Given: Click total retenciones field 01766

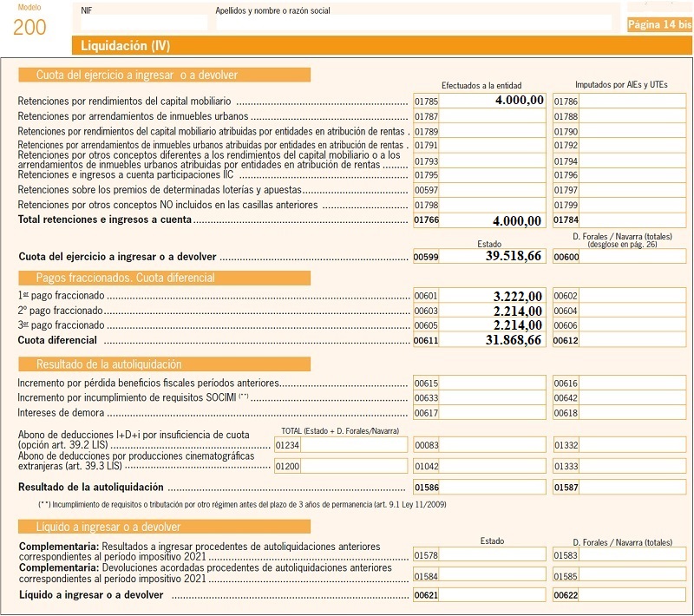Looking at the screenshot, I should click(x=492, y=220).
